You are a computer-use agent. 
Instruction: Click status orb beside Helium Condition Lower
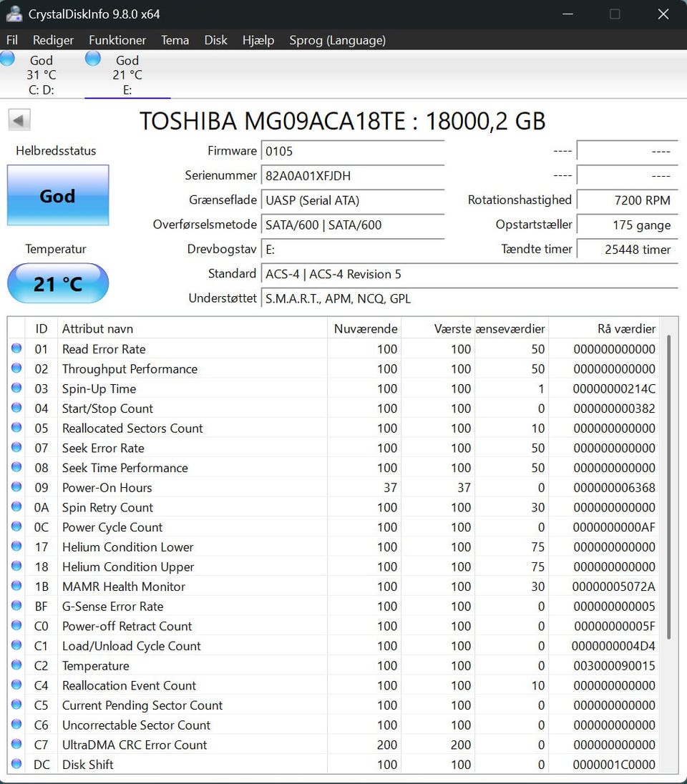point(16,547)
